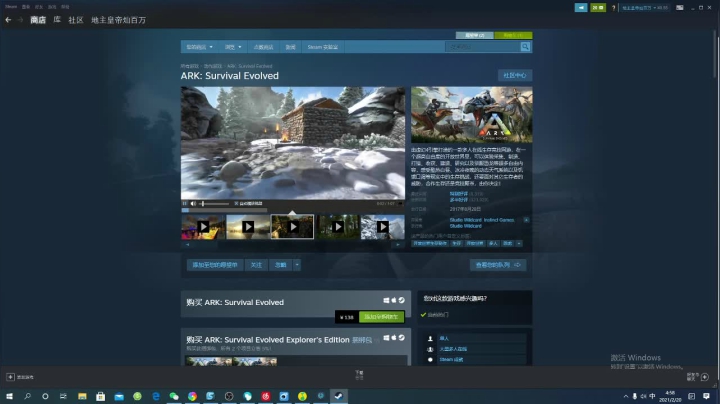Viewport: 720px width, 404px height.
Task: Open WeChat from the taskbar
Action: (174, 396)
